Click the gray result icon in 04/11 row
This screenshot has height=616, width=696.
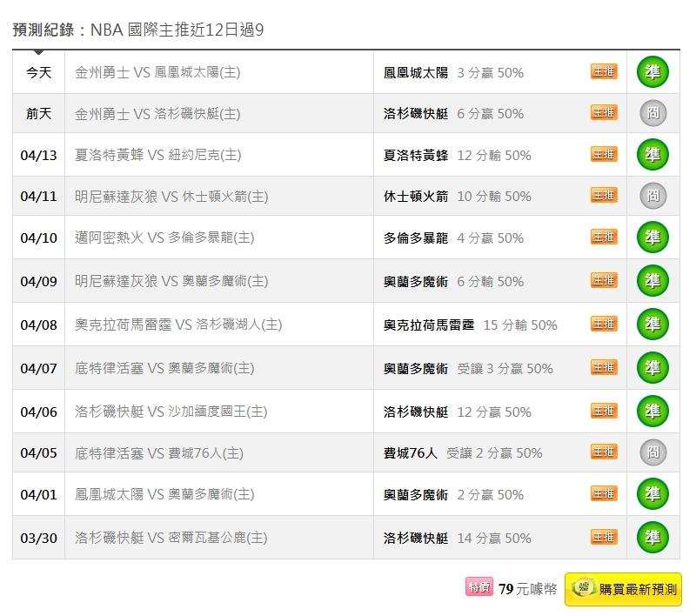pos(652,196)
